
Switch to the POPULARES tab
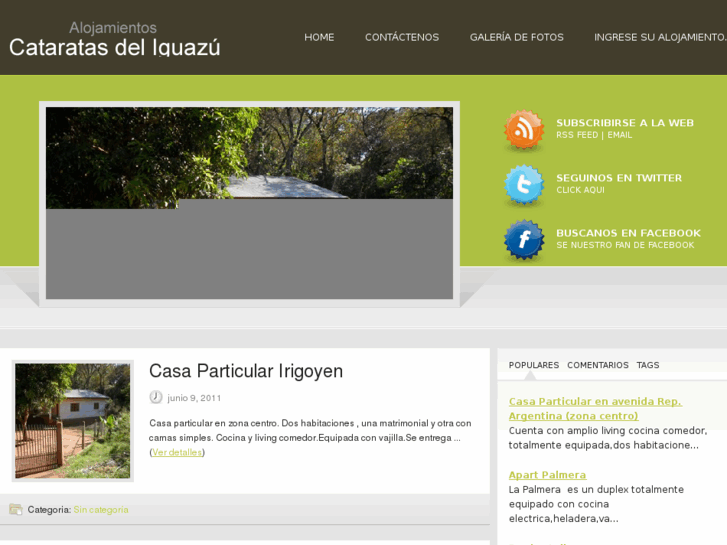[534, 365]
